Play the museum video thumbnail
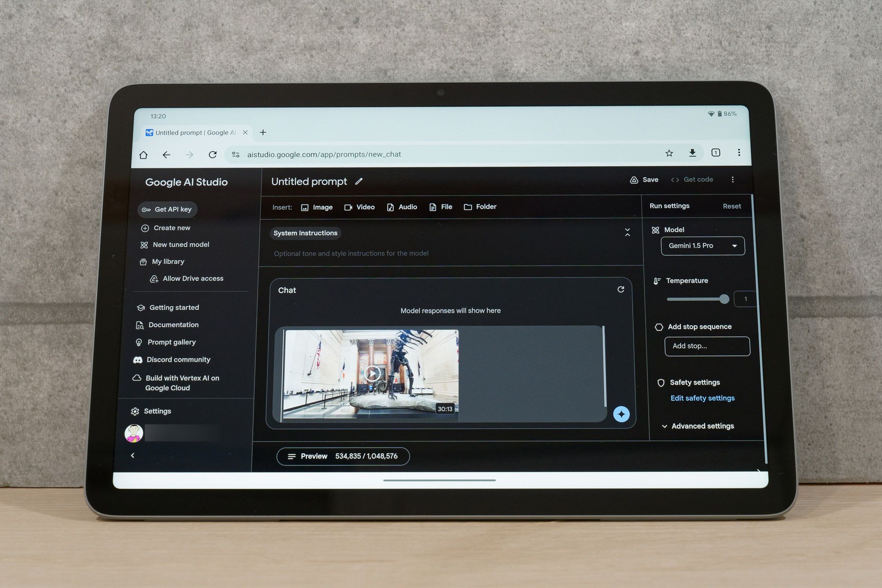Screen dimensions: 882x588 click(372, 373)
